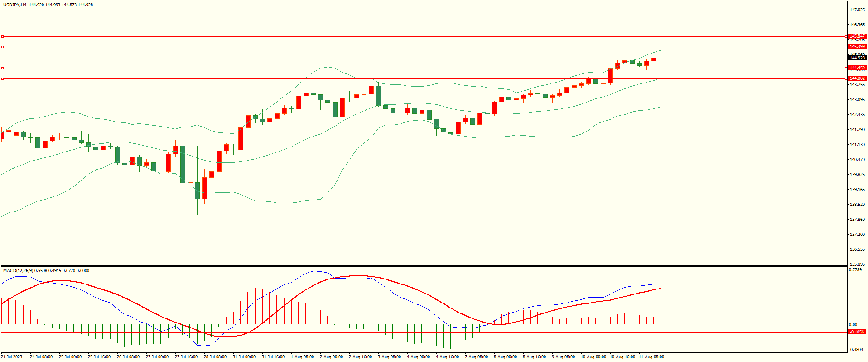Click the 140.470 price axis label

(858, 160)
